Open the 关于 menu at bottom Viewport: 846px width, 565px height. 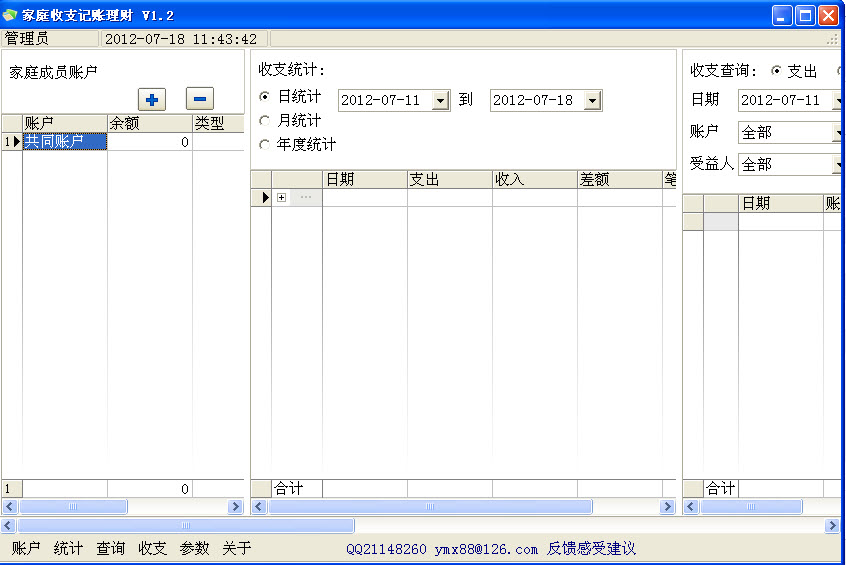[236, 548]
